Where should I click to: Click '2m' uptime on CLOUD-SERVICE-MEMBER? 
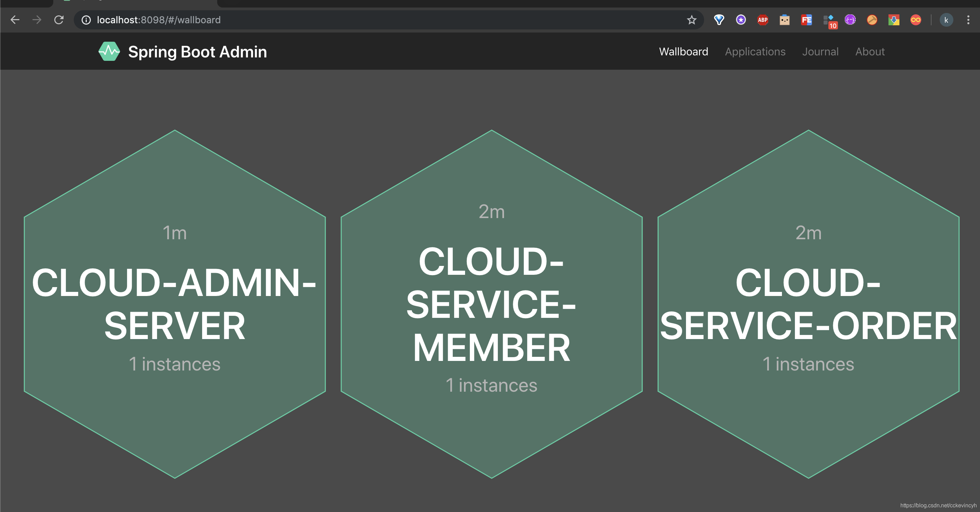(x=491, y=211)
